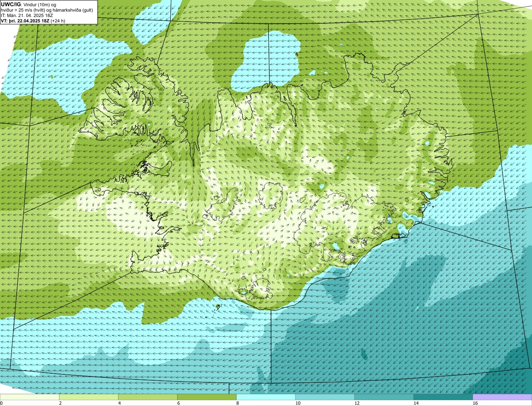The image size is (532, 406).
Task: Click the scale label '0'
Action: (1, 403)
